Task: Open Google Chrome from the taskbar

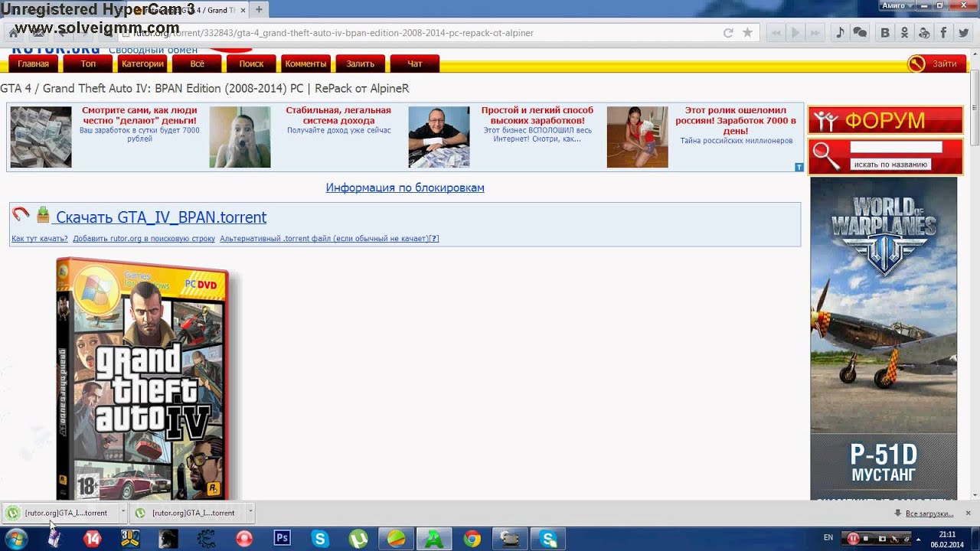Action: [472, 538]
